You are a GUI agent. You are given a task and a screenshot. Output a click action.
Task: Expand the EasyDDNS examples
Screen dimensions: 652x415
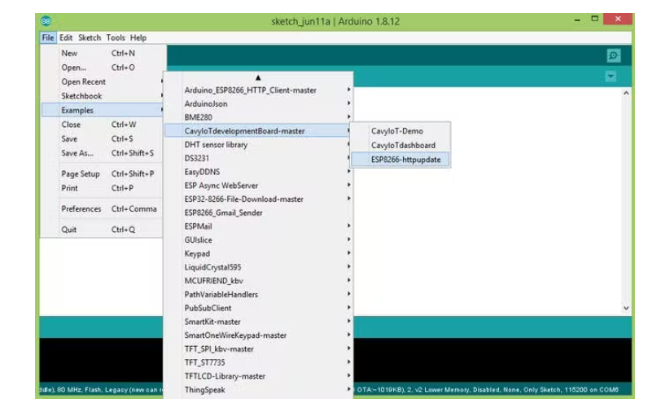259,172
